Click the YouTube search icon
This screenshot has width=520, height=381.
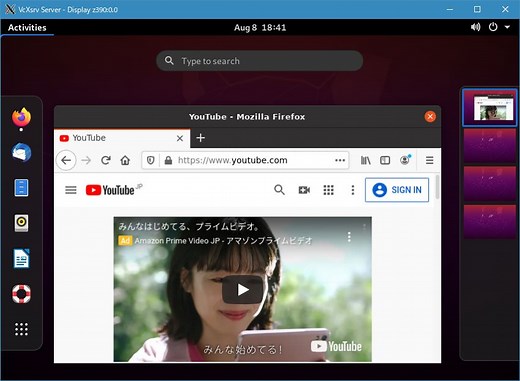click(x=279, y=190)
